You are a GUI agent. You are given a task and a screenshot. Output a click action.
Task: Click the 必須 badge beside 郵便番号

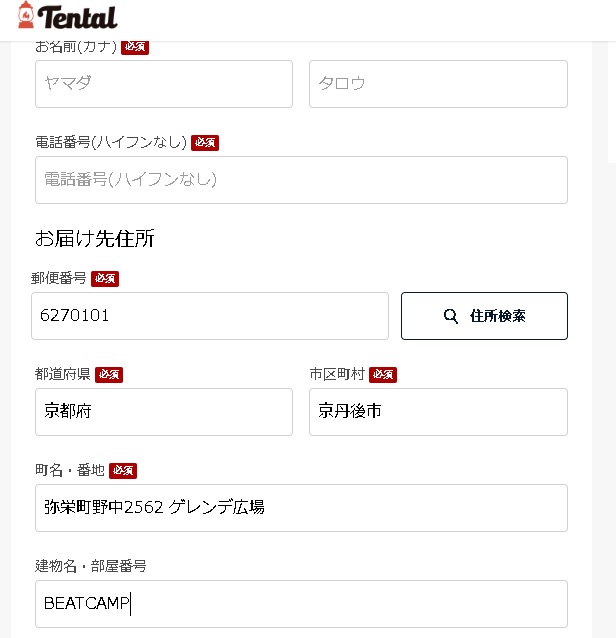click(105, 279)
